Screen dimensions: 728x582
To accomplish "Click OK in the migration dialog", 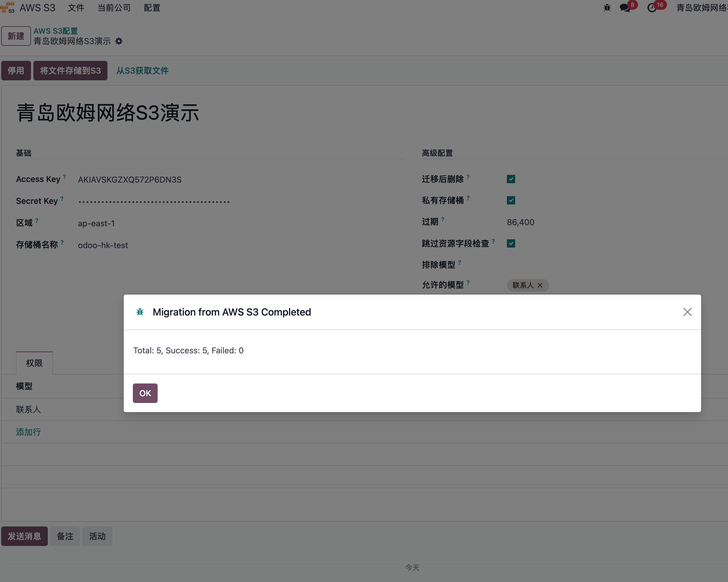I will coord(145,393).
